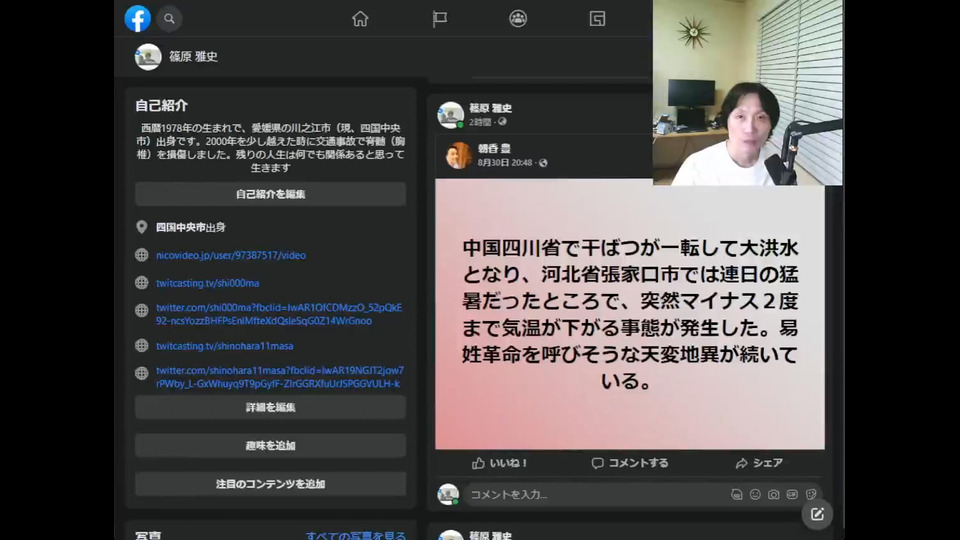The width and height of the screenshot is (960, 540).
Task: Click すべての写真を見る link
Action: [x=356, y=535]
